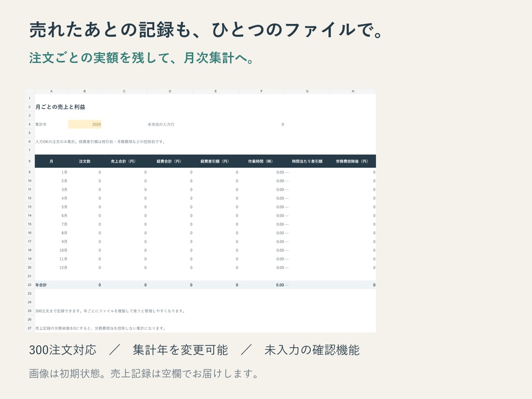Select the 月ごとの売上と利益 title cell
Screen dimensions: 532x399
click(x=60, y=107)
